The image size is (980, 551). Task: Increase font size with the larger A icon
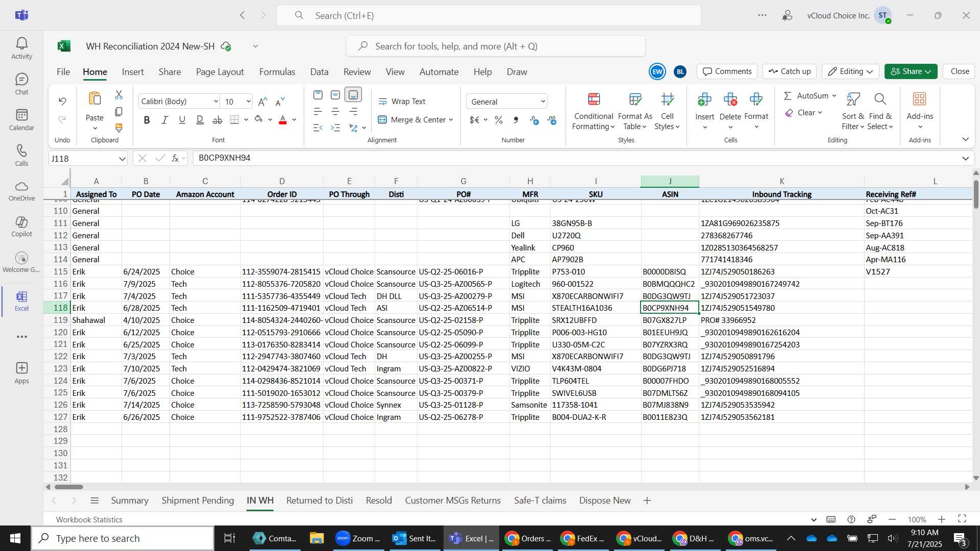[x=262, y=102]
